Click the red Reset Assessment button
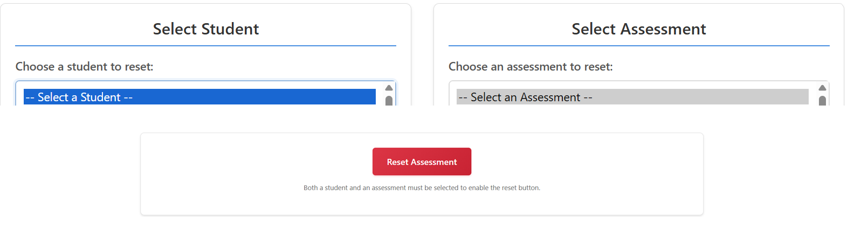 pos(422,162)
